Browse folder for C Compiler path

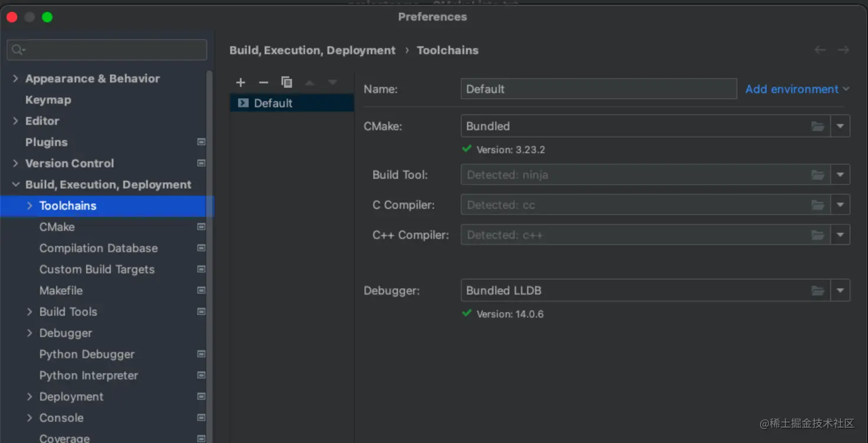(x=817, y=205)
